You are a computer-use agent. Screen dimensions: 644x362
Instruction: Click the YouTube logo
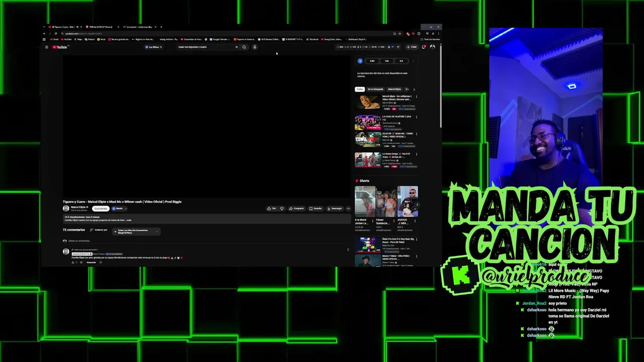(x=60, y=47)
